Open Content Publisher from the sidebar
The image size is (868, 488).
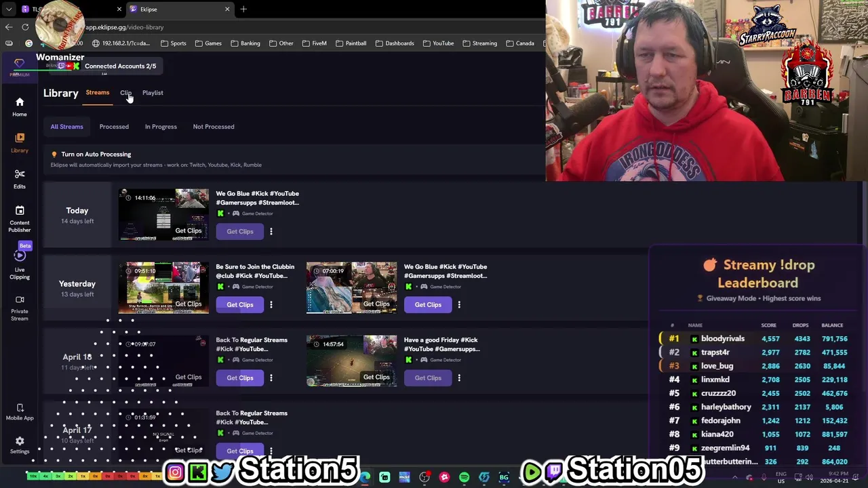[x=19, y=219]
